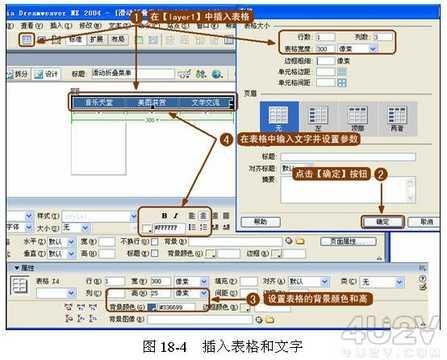Open the 插入 Insert menu
Viewport: 447px width, 360px height.
point(61,25)
